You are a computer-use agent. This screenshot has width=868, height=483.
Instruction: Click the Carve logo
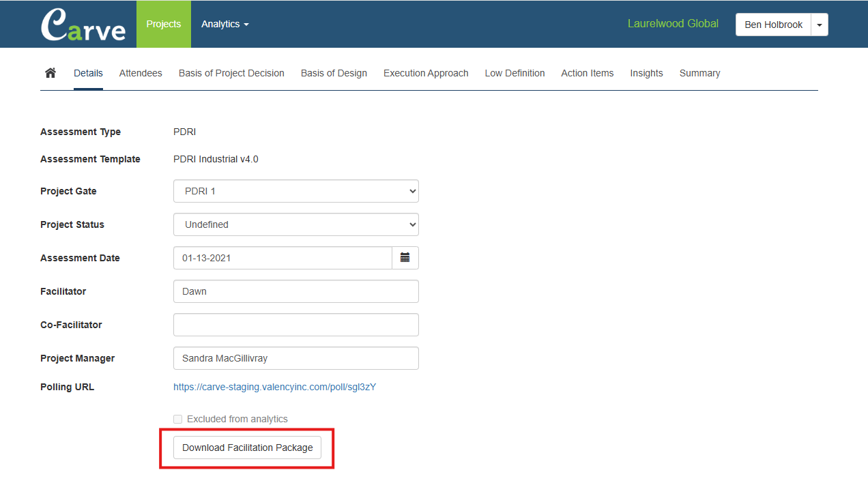pyautogui.click(x=83, y=25)
